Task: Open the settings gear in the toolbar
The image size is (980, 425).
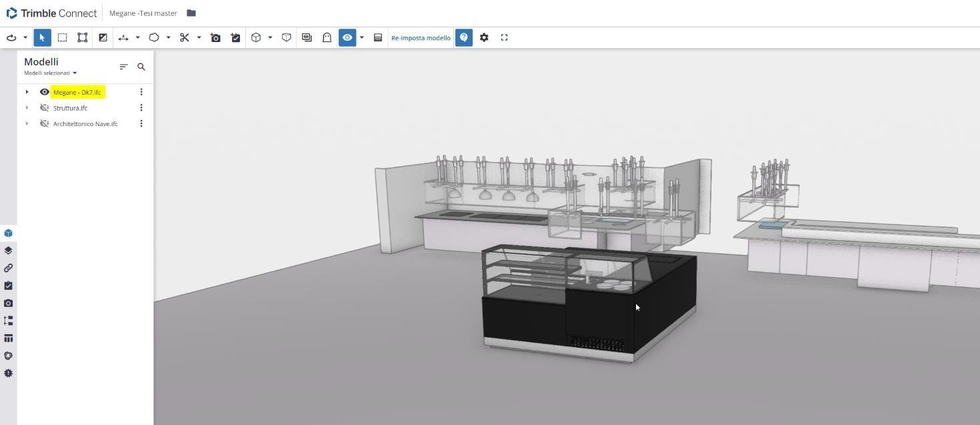Action: [484, 38]
